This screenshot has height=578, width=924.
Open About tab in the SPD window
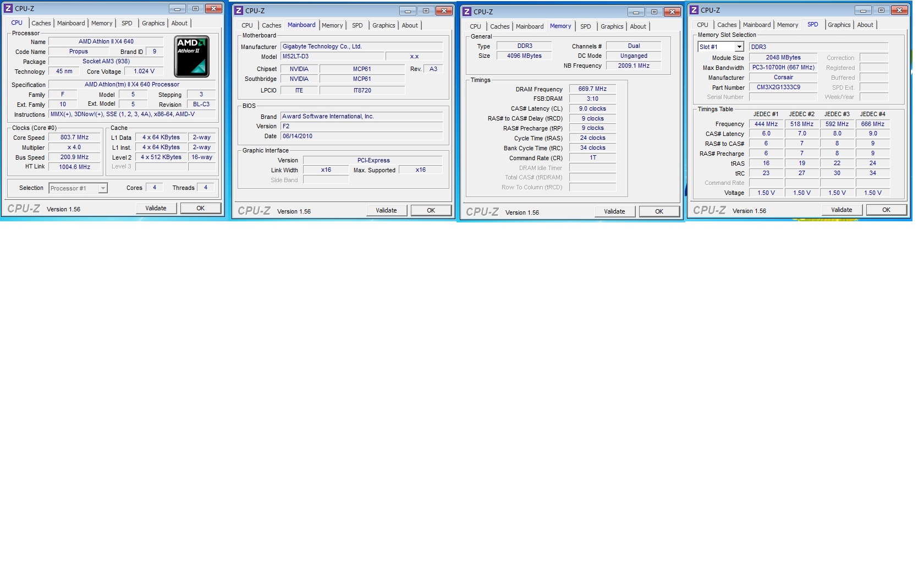865,25
